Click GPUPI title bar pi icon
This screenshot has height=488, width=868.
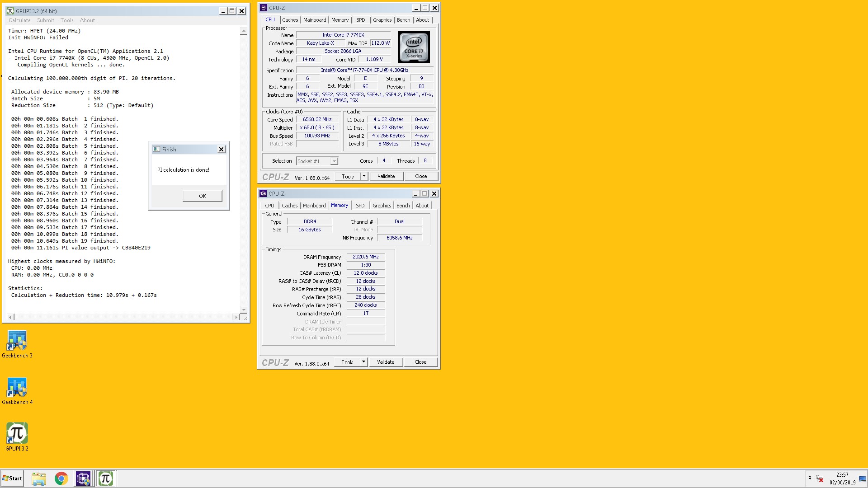click(10, 11)
